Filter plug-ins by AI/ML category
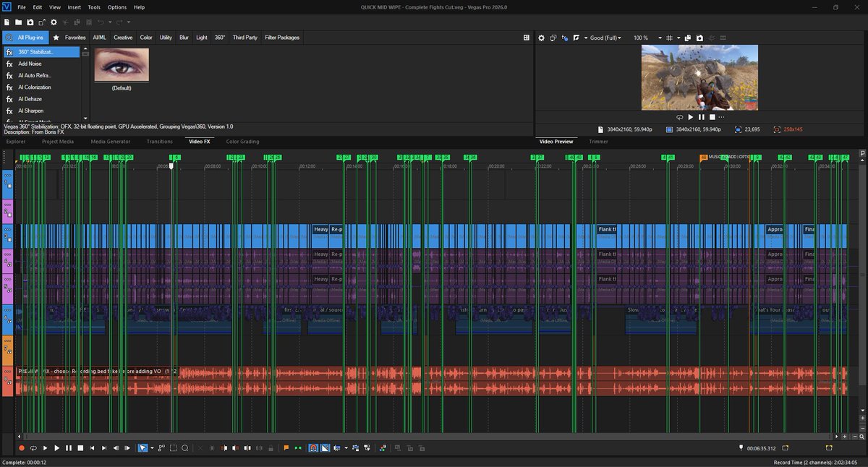The image size is (868, 467). pyautogui.click(x=100, y=38)
